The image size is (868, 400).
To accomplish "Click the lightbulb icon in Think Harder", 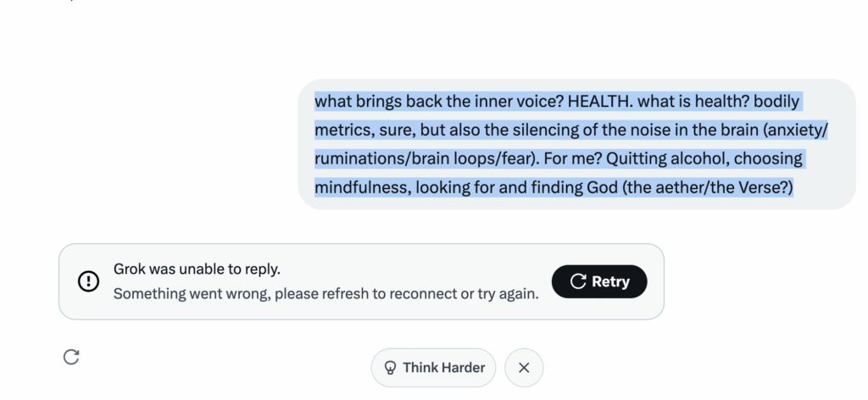I will point(391,368).
